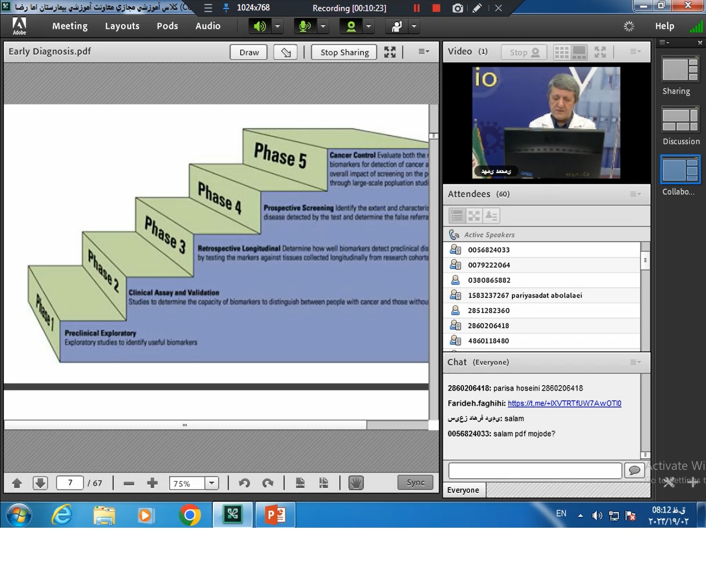Switch video pod to grid view
Viewport: 706px width, 588px height.
click(561, 52)
